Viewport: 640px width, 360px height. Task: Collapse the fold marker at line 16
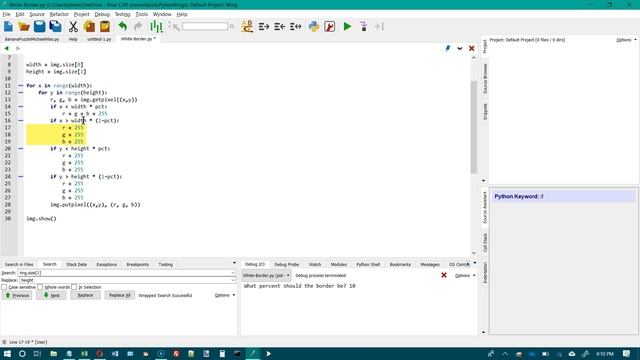pos(21,121)
